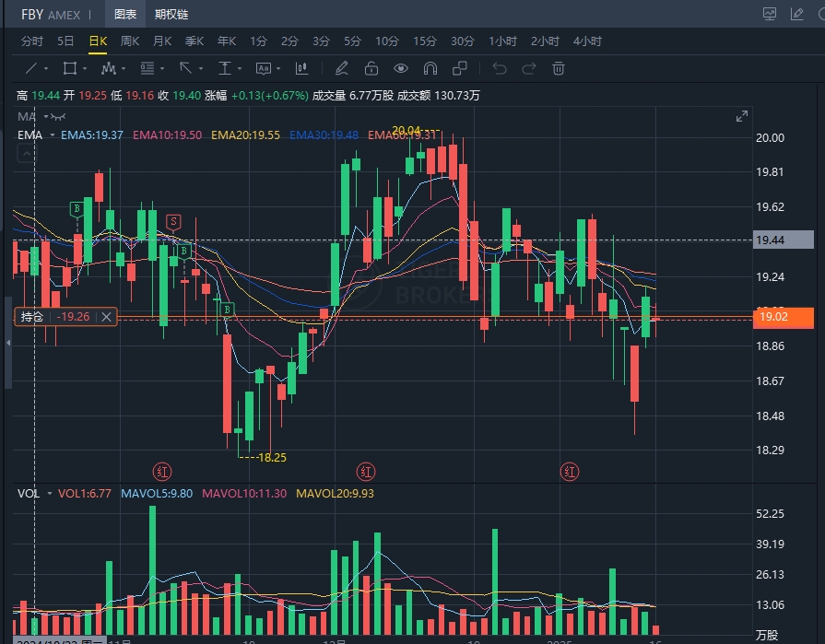This screenshot has height=644, width=825.
Task: Open the rectangle shape tool dropdown
Action: click(84, 69)
